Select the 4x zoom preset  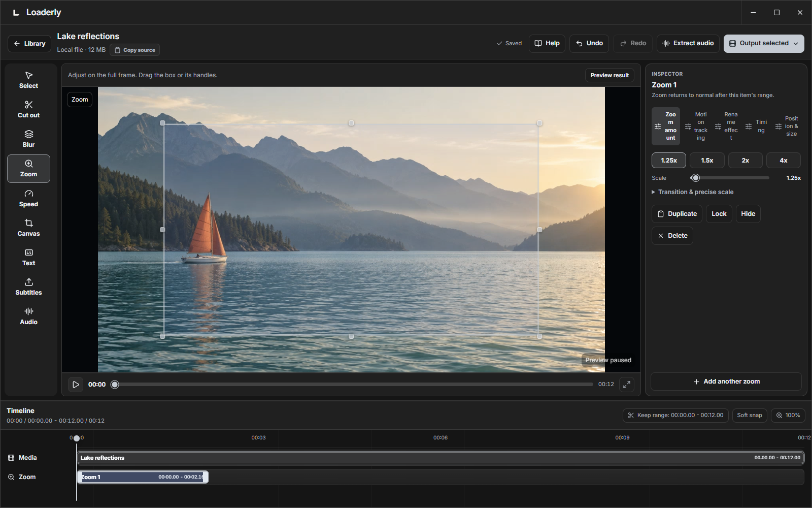[784, 161]
